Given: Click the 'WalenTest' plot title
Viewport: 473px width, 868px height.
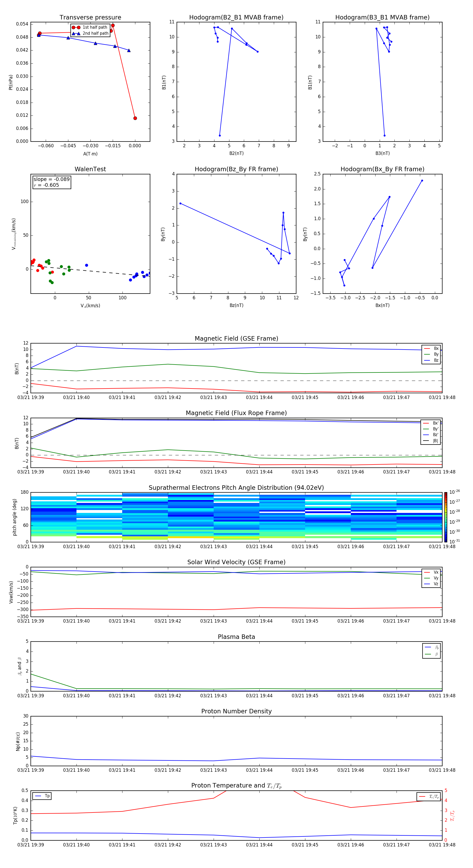Looking at the screenshot, I should pyautogui.click(x=90, y=169).
